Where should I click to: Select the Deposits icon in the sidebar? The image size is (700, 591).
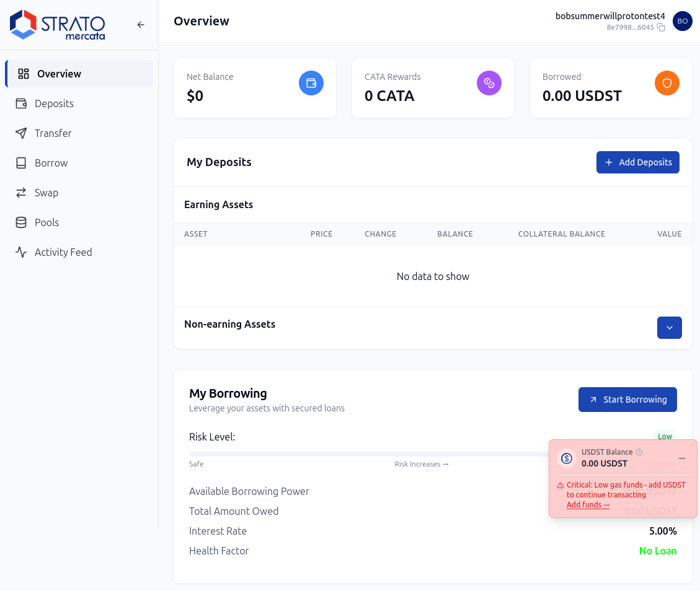coord(21,103)
